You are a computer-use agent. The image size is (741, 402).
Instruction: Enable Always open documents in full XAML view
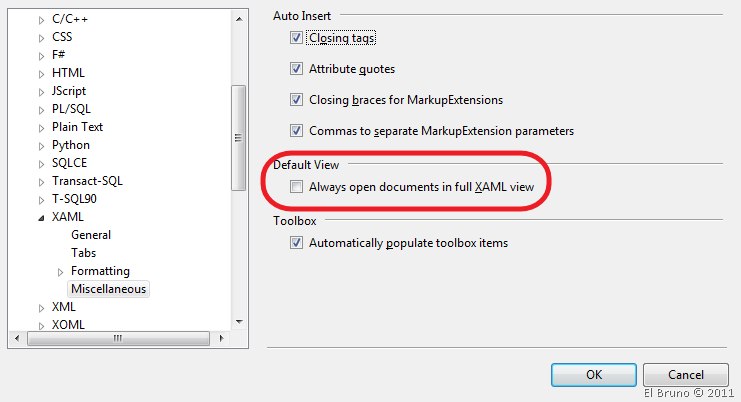(x=296, y=187)
